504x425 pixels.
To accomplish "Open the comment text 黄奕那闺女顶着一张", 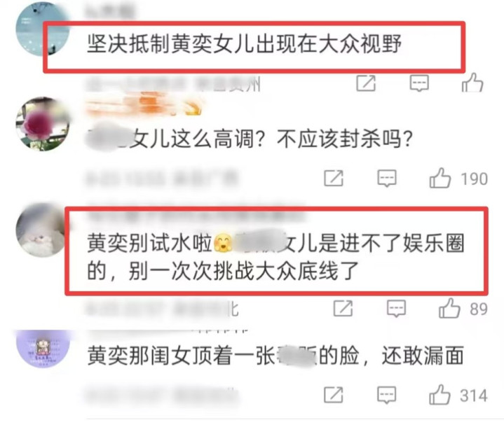I will (x=181, y=356).
